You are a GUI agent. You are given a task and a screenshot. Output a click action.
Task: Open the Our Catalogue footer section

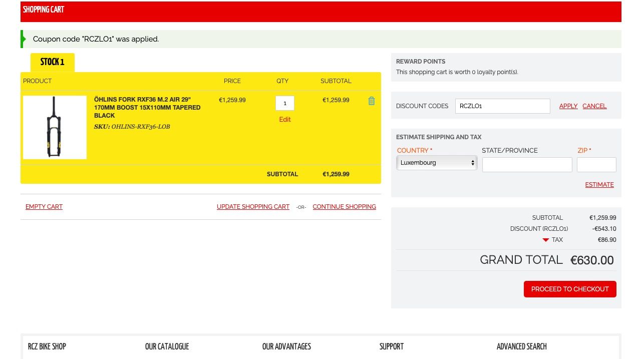pos(167,346)
